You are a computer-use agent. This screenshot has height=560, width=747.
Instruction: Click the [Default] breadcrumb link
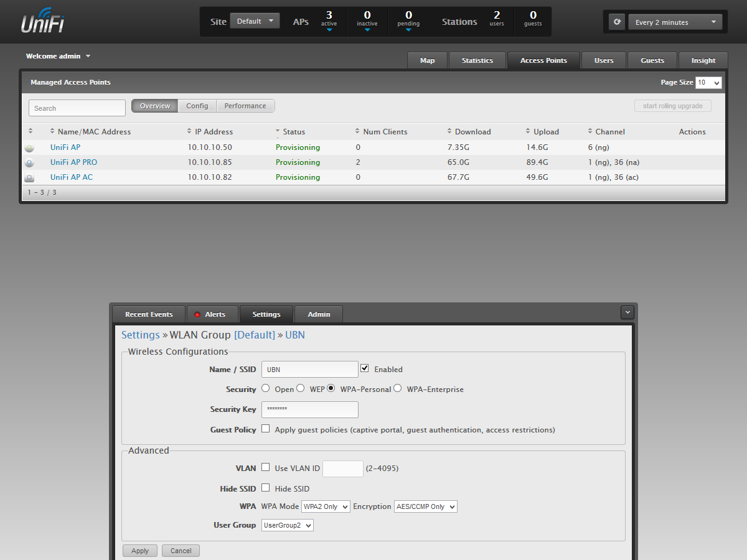click(x=255, y=335)
